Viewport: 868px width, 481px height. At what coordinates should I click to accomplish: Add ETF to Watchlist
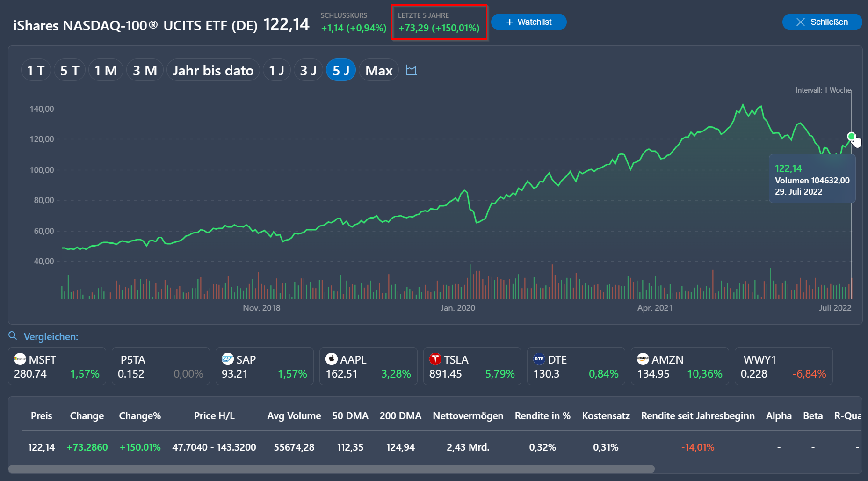(528, 22)
